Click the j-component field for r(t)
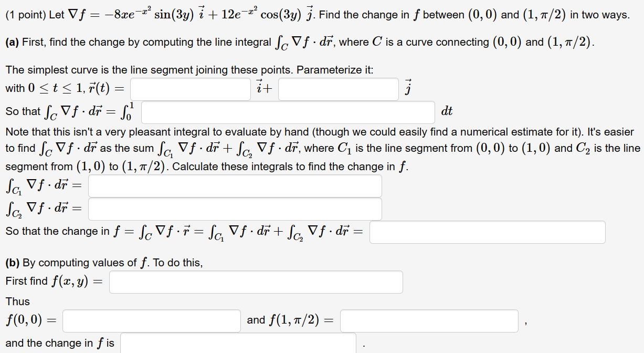 pos(339,88)
